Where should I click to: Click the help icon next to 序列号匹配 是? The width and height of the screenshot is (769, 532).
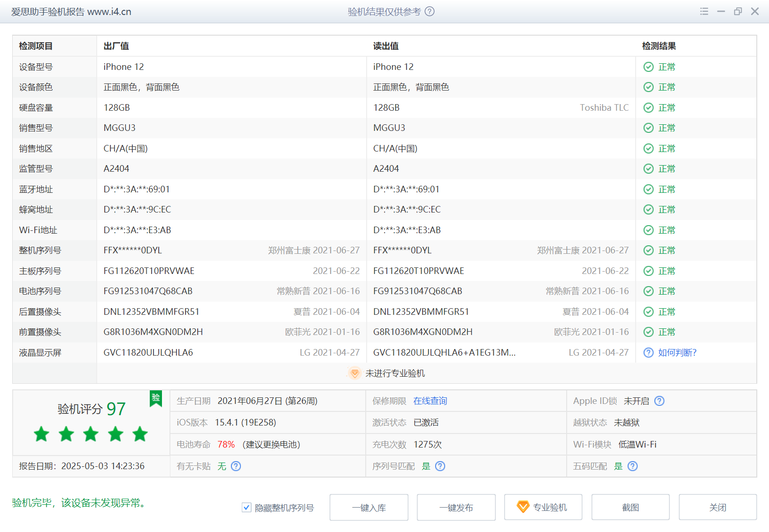click(440, 466)
